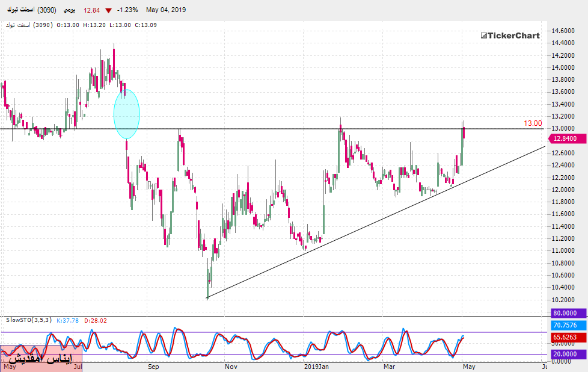Click the May 04, 2019 date label
This screenshot has height=372, width=588.
[166, 10]
